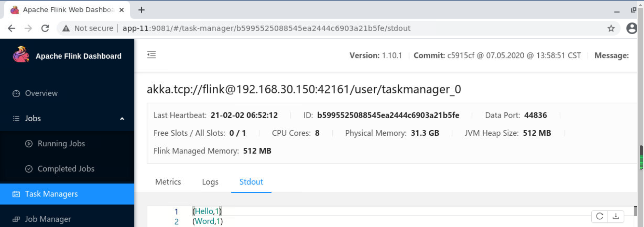Viewport: 644px width, 227px height.
Task: Click the CPU Cores value 8
Action: point(317,133)
